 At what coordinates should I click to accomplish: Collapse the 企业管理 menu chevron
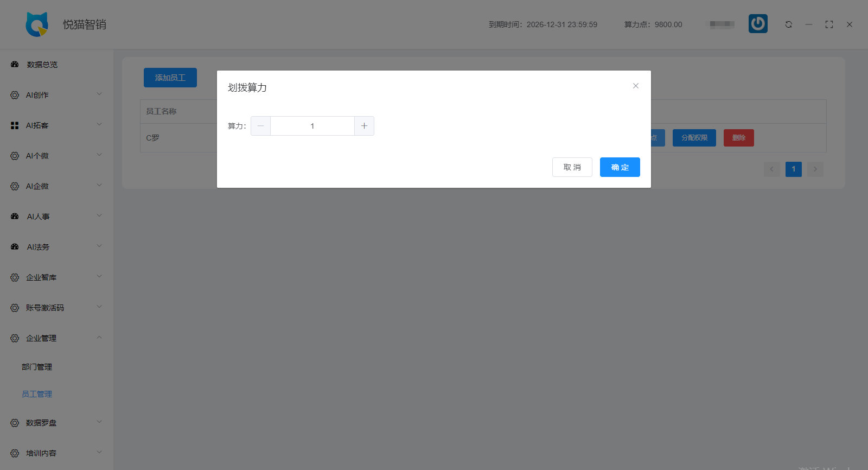(99, 338)
